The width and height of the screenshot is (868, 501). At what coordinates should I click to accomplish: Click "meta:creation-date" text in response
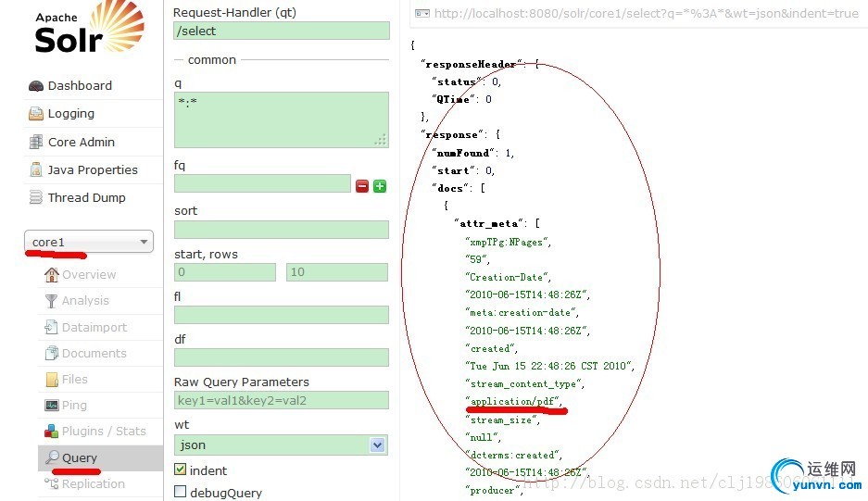click(x=521, y=313)
